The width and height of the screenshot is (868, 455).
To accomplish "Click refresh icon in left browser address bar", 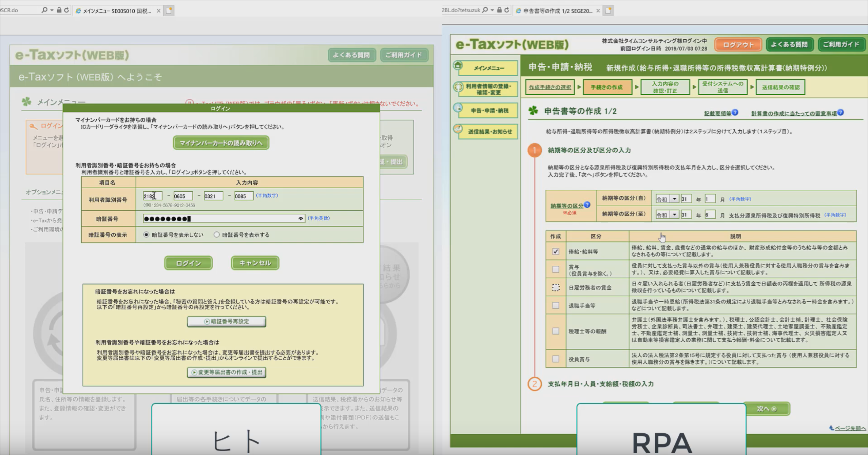I will click(66, 10).
